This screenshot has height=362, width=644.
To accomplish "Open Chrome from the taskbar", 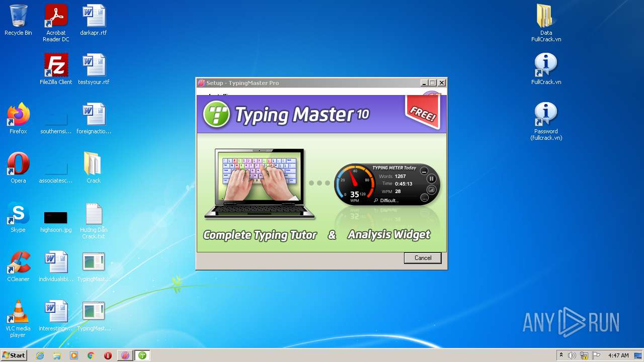I will pyautogui.click(x=91, y=355).
